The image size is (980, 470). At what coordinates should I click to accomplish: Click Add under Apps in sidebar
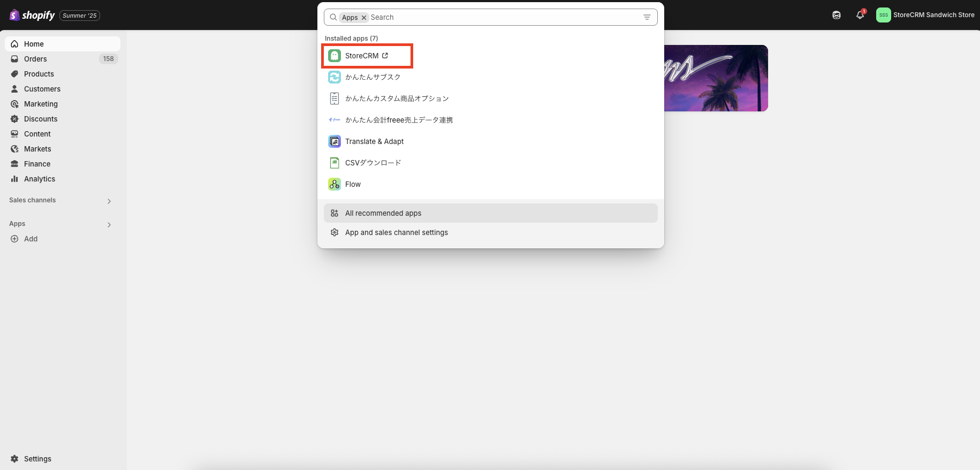[63, 239]
